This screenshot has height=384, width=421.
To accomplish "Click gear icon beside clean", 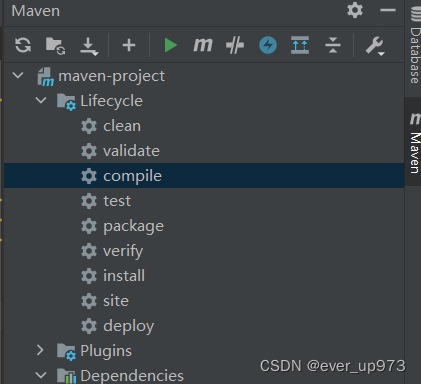I will click(x=89, y=126).
